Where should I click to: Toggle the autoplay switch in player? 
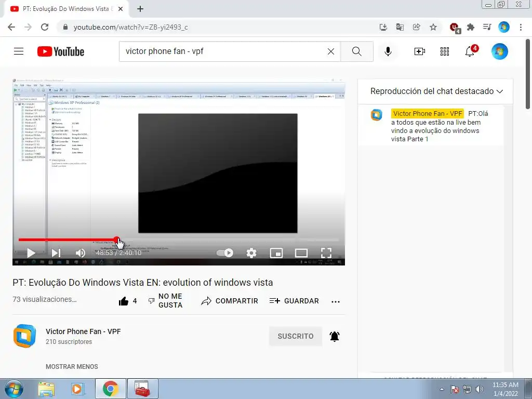(x=225, y=253)
